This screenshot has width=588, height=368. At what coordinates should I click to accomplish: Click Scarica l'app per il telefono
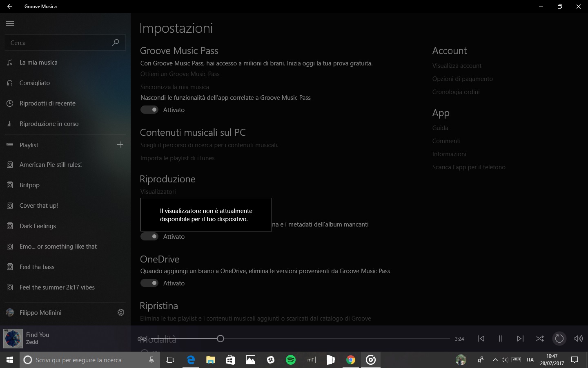469,167
